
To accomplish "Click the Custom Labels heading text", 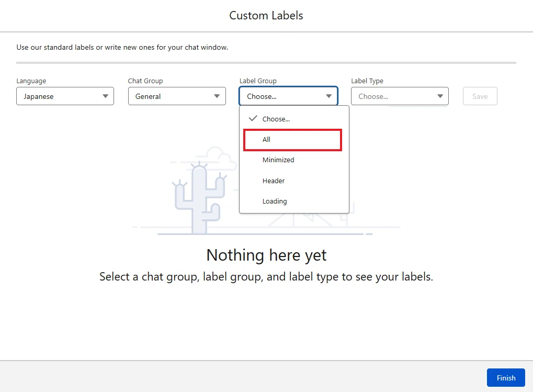I will tap(266, 15).
